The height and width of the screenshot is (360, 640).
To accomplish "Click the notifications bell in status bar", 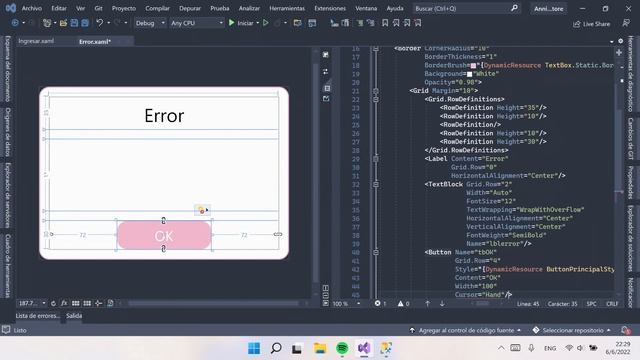I will (625, 330).
